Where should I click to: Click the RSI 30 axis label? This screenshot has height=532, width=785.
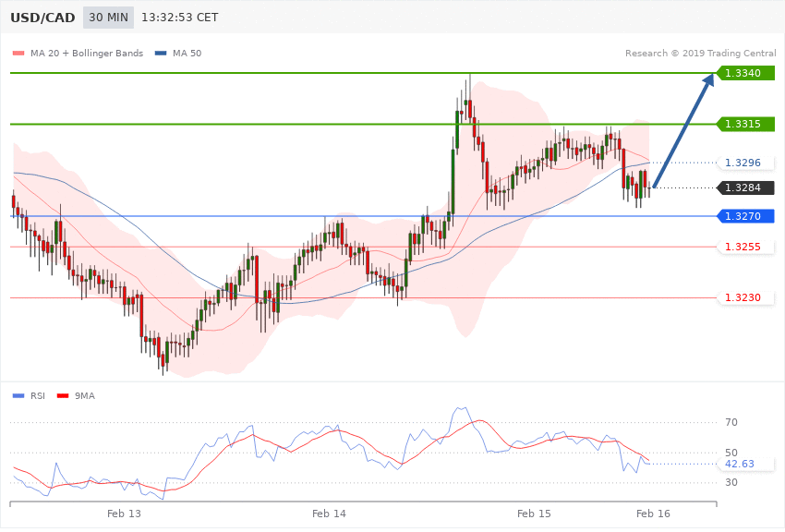pos(731,482)
